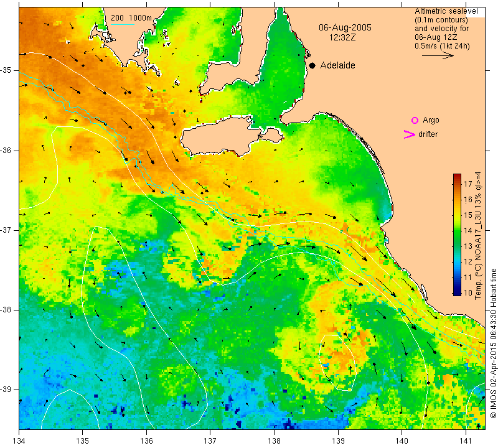Click the 136 longitude axis label

146,441
